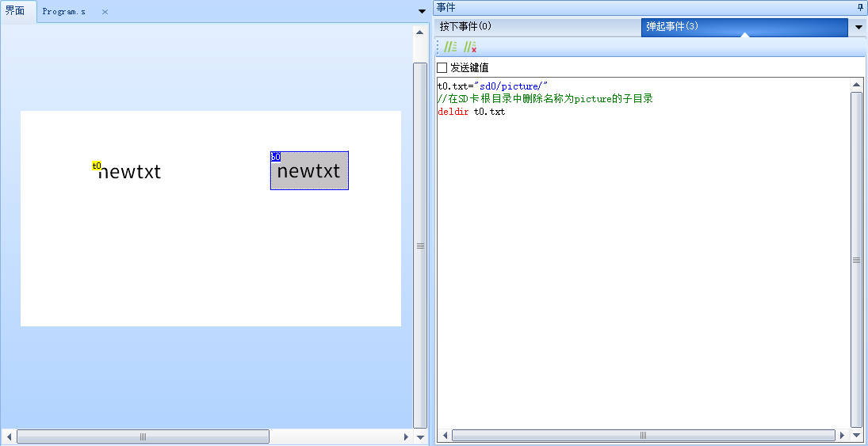The width and height of the screenshot is (868, 446).
Task: Enable the 发送键值 checkbox
Action: [442, 68]
